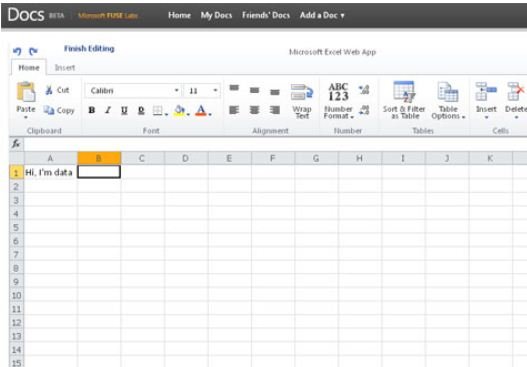527x367 pixels.
Task: Cut the selected cell
Action: [x=57, y=90]
